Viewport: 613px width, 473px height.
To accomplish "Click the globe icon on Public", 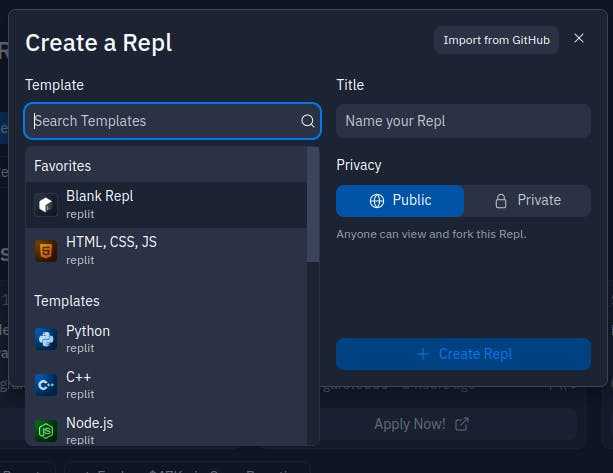I will pyautogui.click(x=377, y=201).
